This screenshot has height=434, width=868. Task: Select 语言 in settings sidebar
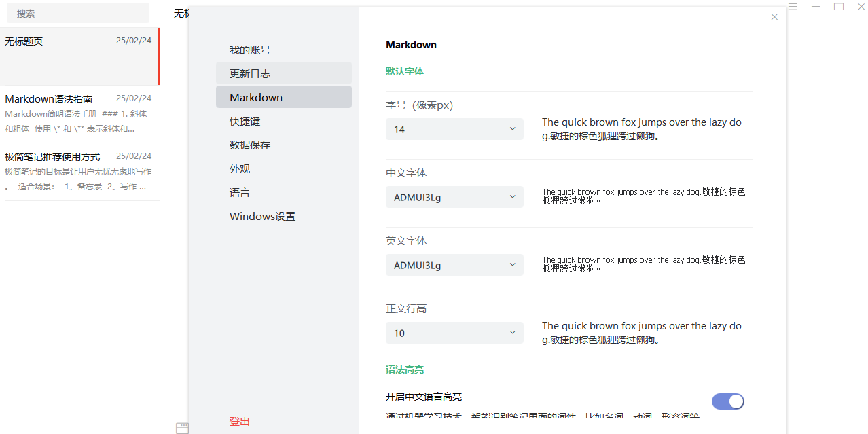click(240, 192)
